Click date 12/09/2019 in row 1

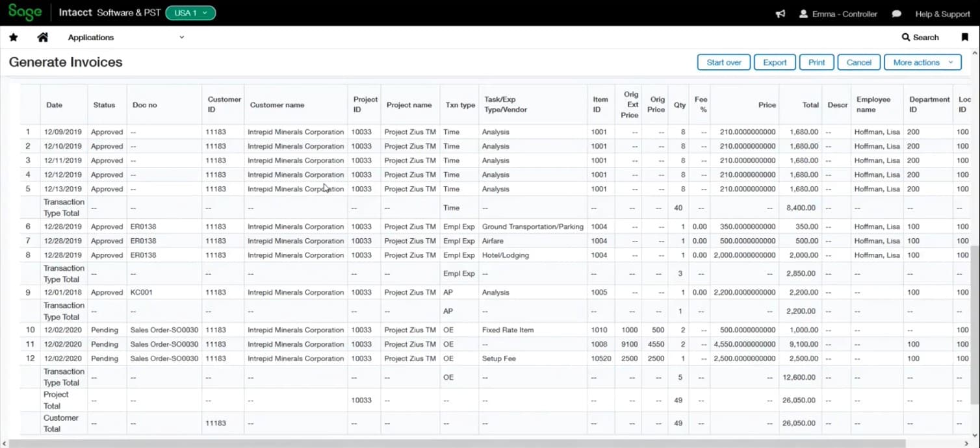(63, 132)
